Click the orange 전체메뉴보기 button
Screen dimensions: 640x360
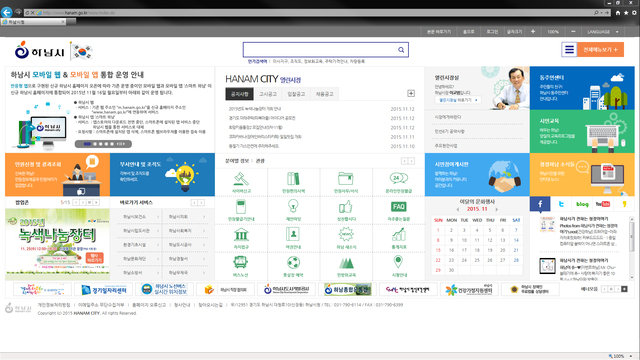(600, 50)
